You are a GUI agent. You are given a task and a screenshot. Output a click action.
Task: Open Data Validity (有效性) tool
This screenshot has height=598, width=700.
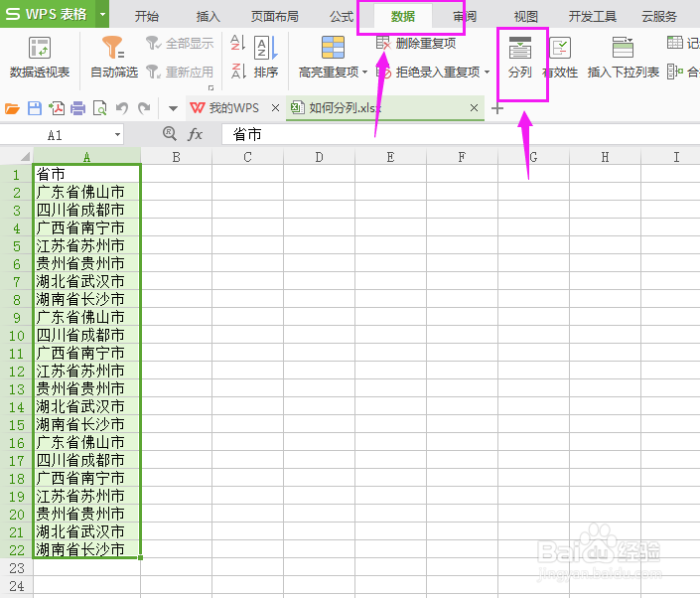(560, 59)
